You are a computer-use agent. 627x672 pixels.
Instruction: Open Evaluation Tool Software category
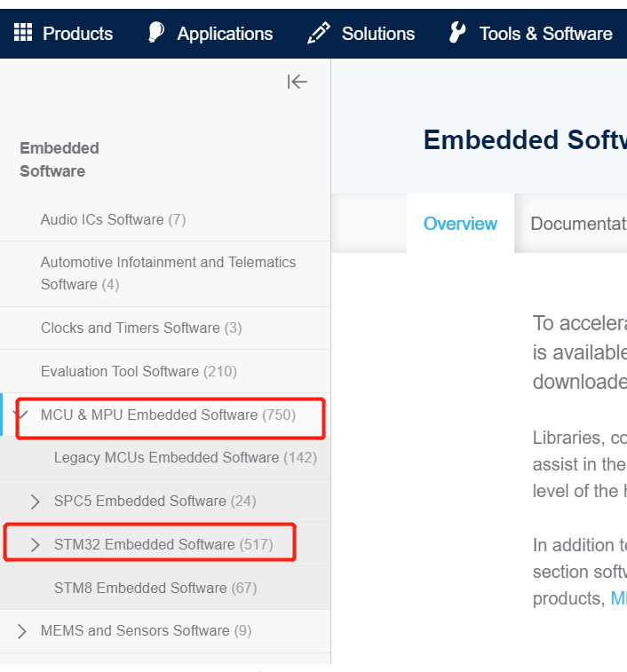(139, 371)
